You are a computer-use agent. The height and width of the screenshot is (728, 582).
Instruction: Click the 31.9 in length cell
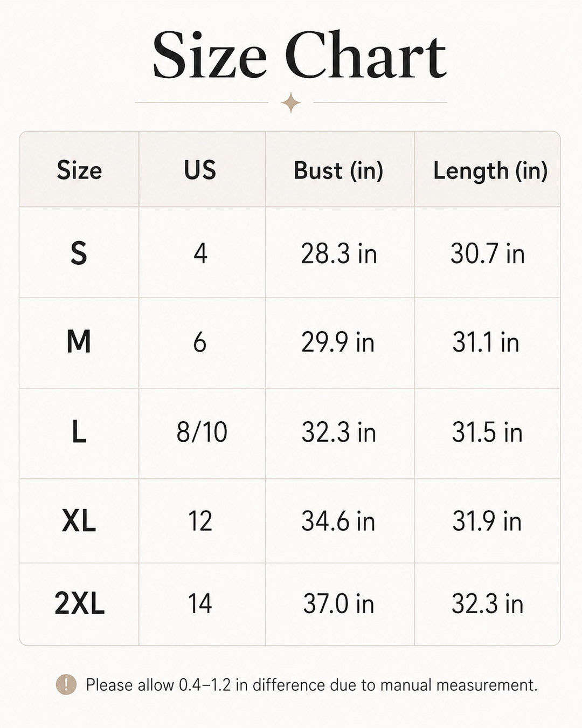487,521
